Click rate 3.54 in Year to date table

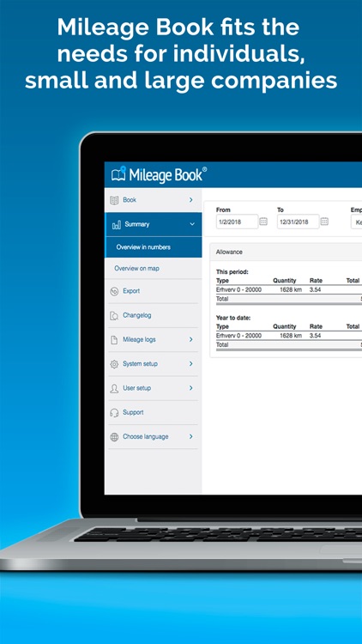[x=315, y=336]
